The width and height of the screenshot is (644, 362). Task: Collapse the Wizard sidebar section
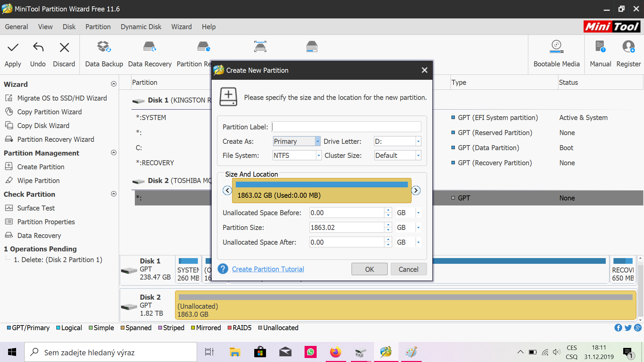point(114,84)
